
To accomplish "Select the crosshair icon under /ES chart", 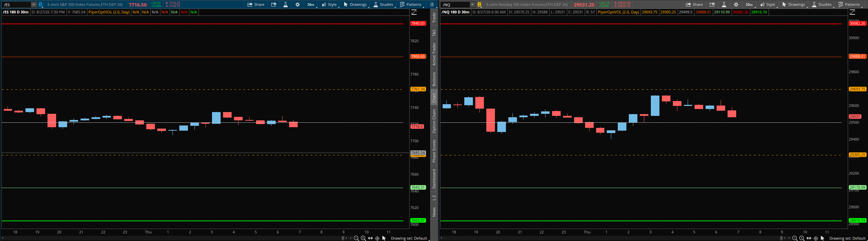I will (x=377, y=238).
